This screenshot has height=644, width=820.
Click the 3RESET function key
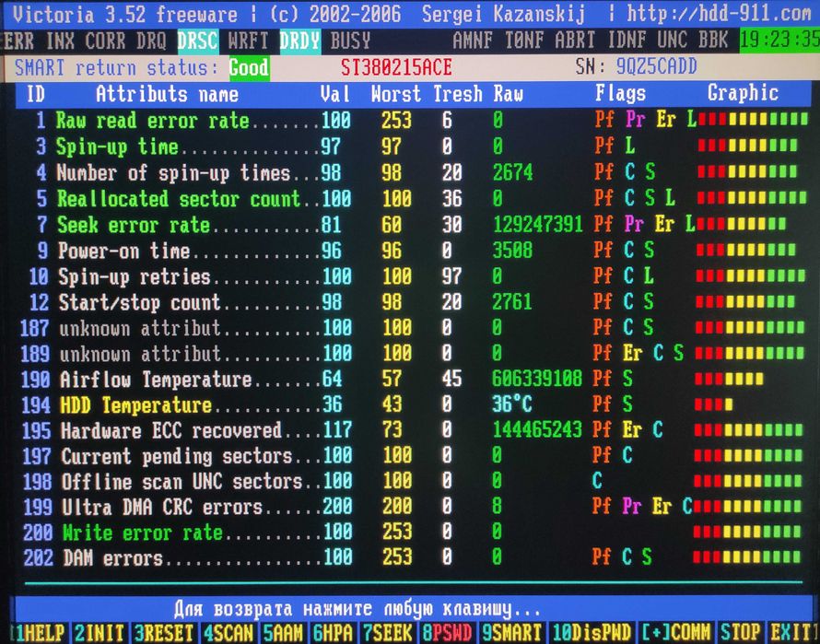point(164,633)
